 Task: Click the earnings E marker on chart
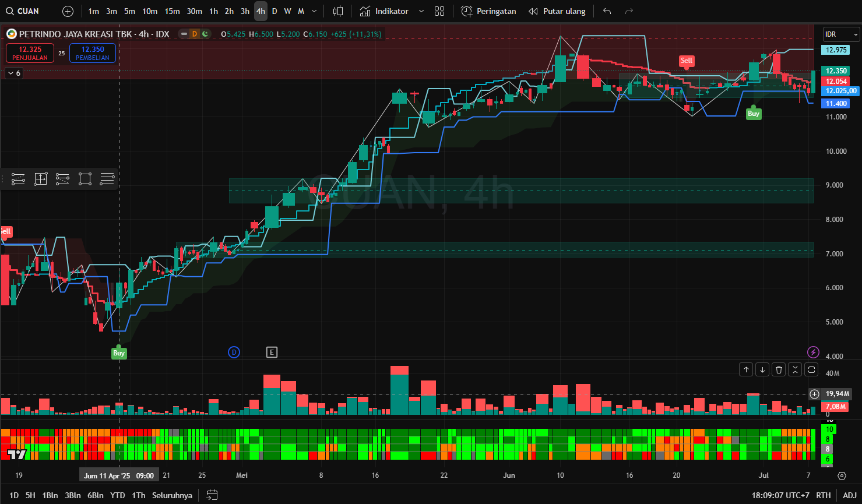[x=272, y=352]
